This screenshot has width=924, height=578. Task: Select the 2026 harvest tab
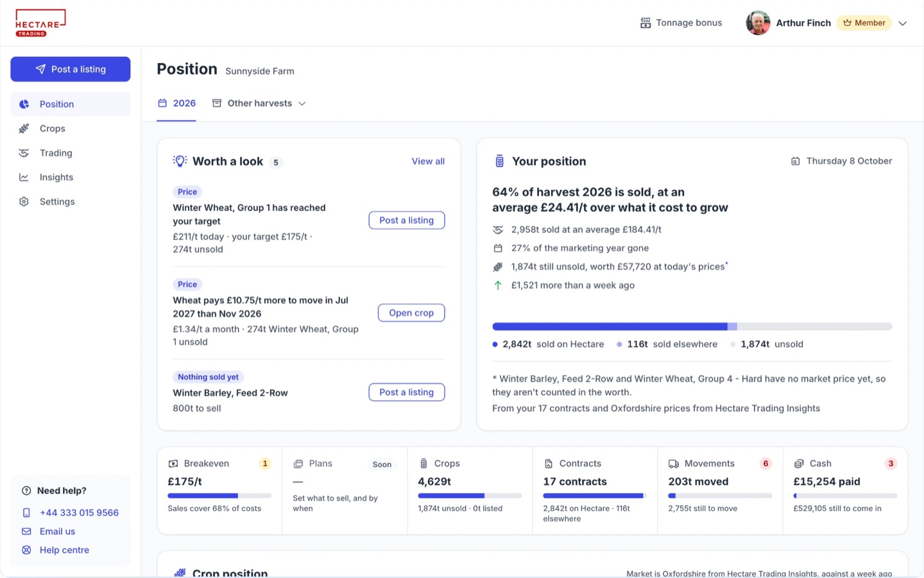point(176,103)
